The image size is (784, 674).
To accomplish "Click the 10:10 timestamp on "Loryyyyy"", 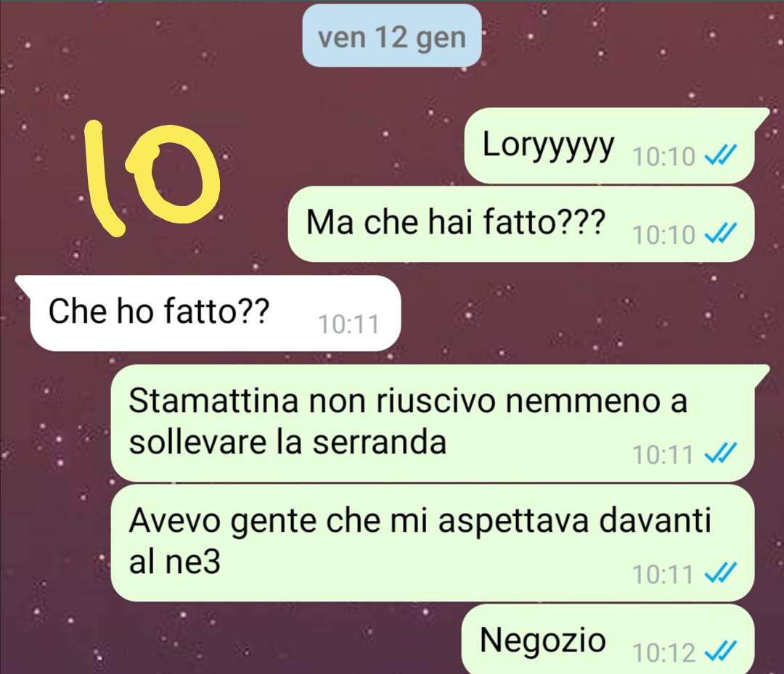I will 663,157.
